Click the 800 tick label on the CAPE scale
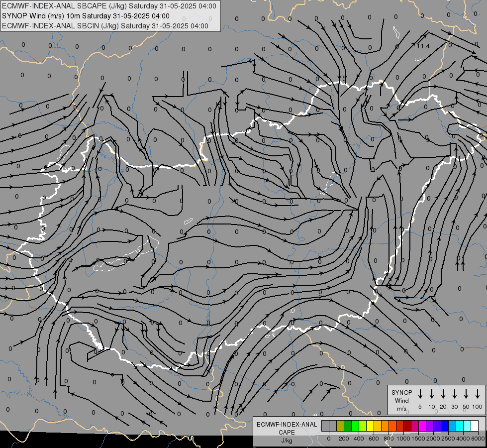Viewport: 487px width, 448px height. pos(389,439)
